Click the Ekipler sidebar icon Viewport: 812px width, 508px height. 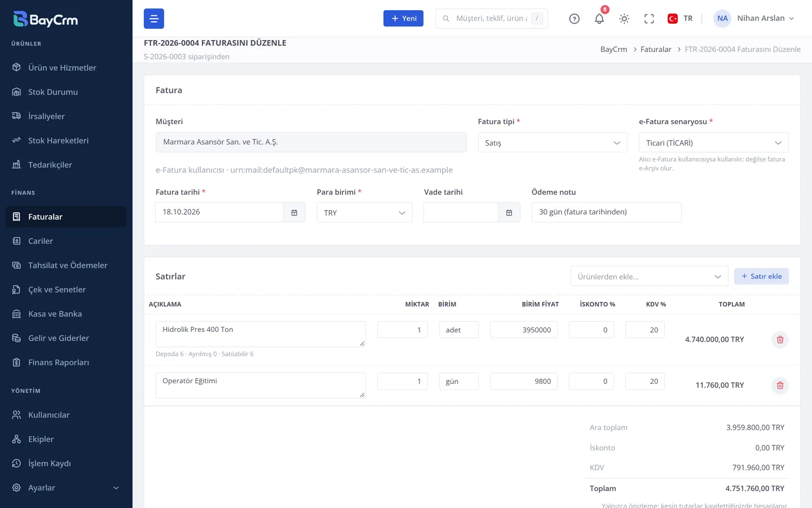point(16,439)
